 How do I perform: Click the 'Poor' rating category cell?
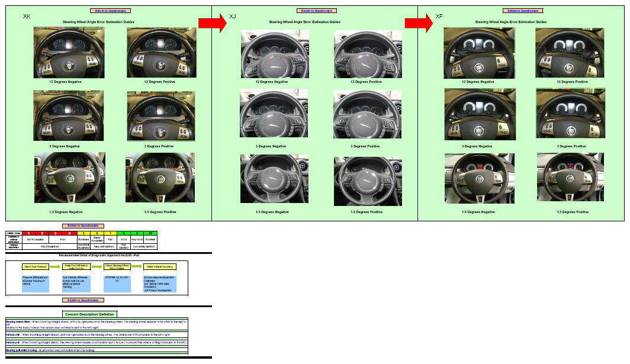coord(63,240)
